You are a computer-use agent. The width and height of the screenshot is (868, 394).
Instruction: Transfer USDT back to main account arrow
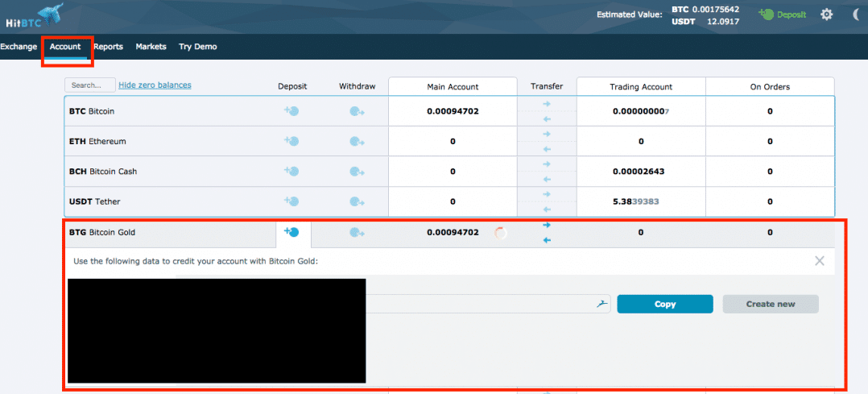[547, 209]
